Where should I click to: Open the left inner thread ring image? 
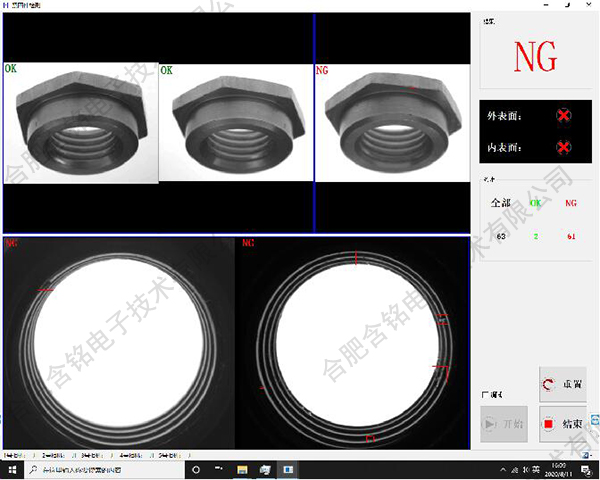[x=119, y=344]
